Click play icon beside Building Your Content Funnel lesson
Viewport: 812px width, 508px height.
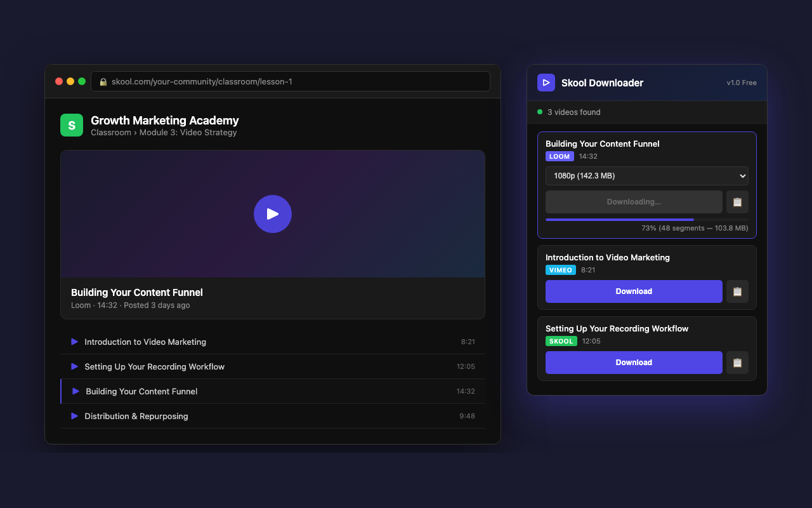(75, 391)
